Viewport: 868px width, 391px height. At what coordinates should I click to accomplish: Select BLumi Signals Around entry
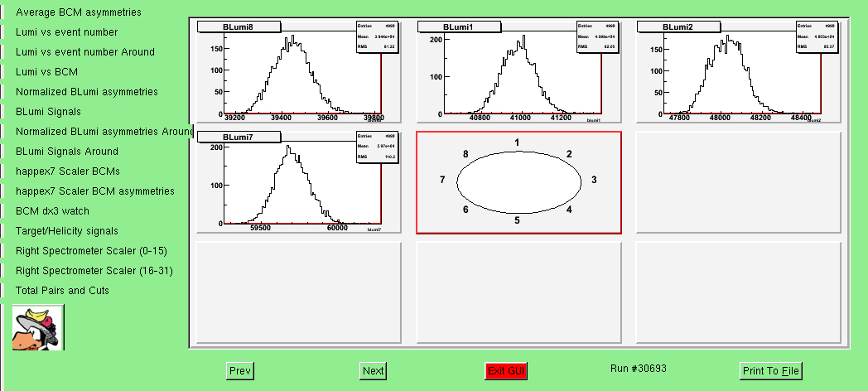(x=66, y=152)
